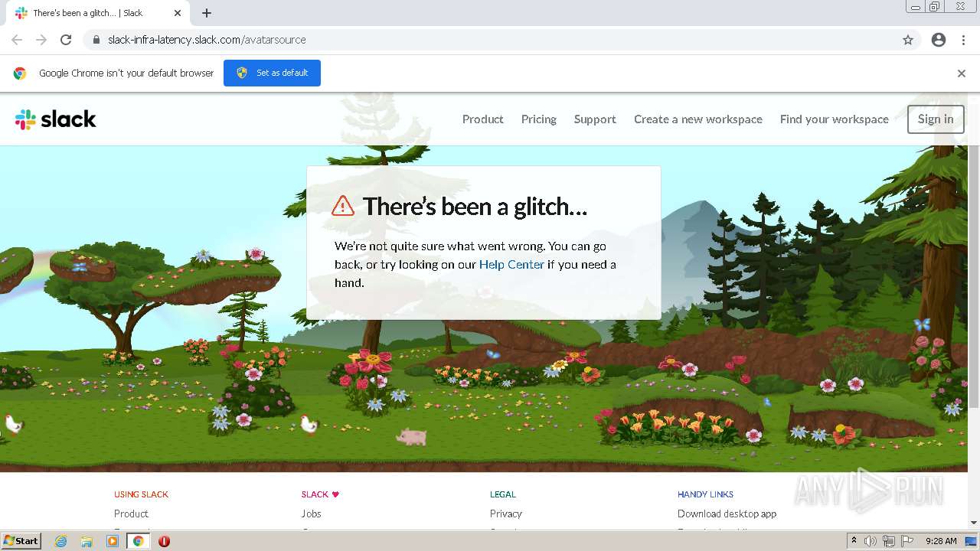The width and height of the screenshot is (980, 551).
Task: Click the address bar URL field
Action: click(x=490, y=40)
